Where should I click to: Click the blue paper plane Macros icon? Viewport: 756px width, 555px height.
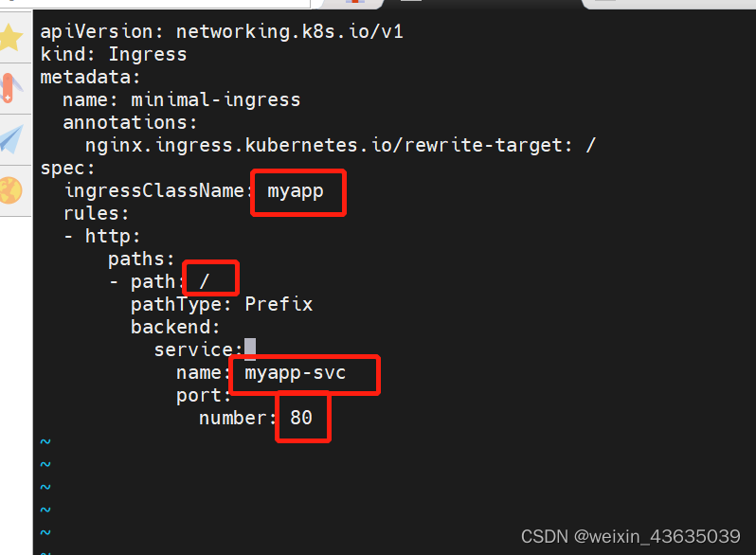click(x=10, y=138)
